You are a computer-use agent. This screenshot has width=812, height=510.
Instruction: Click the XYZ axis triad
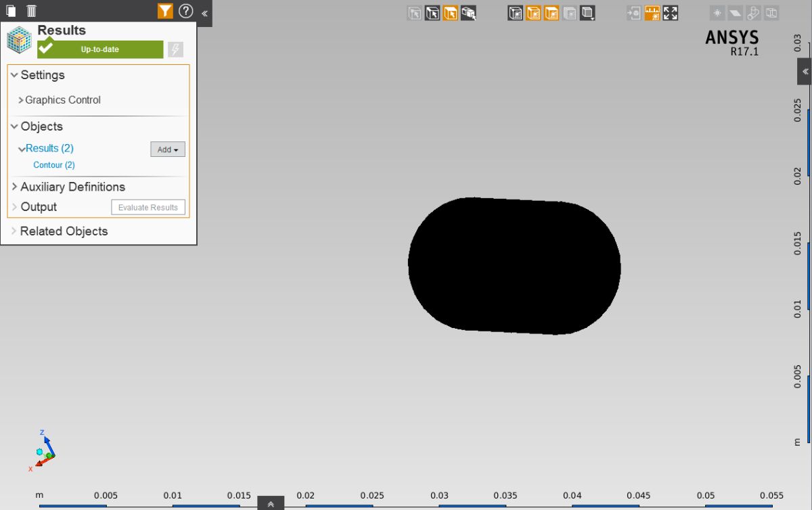(x=44, y=450)
